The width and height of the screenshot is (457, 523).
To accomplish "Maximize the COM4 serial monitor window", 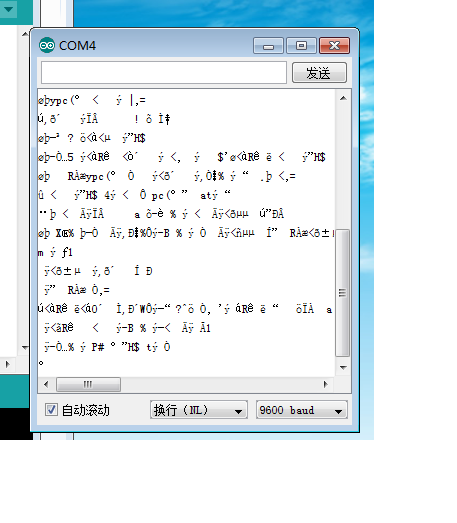I will pos(301,46).
